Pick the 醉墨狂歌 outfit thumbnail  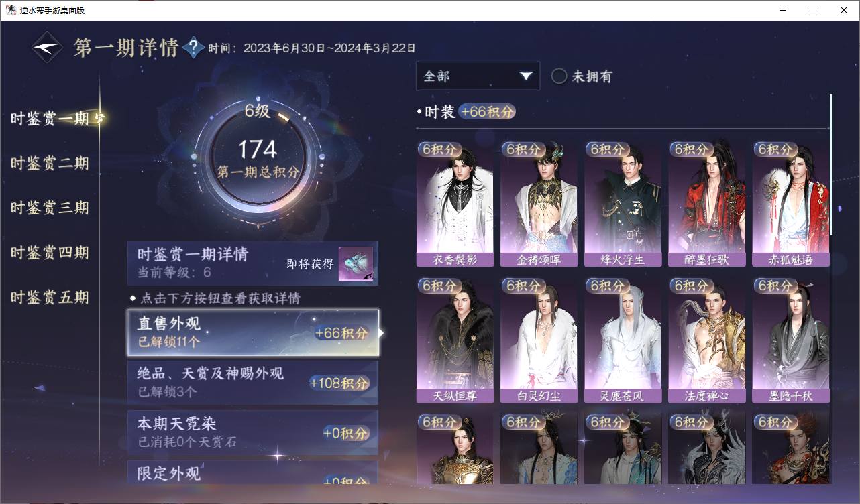coord(706,204)
